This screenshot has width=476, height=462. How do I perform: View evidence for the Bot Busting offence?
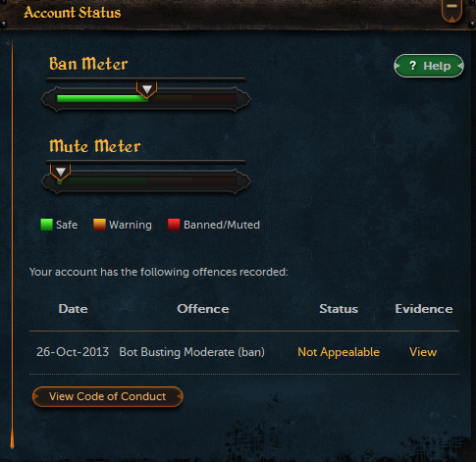point(423,352)
